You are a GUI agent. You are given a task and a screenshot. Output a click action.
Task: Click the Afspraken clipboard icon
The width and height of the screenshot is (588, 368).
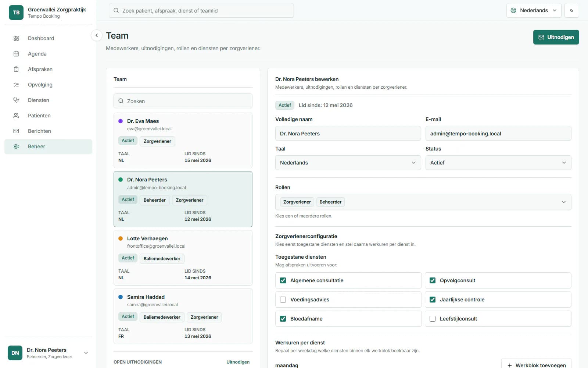point(16,69)
